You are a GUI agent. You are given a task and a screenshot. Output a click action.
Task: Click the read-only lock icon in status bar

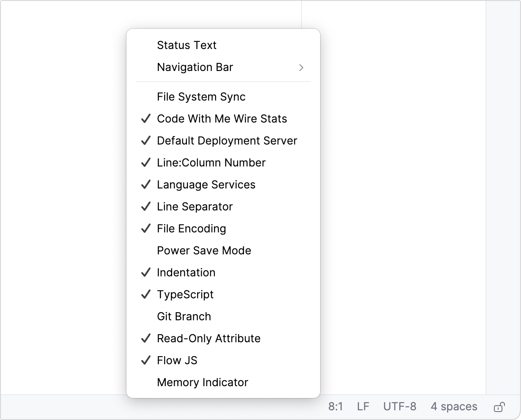pos(499,406)
